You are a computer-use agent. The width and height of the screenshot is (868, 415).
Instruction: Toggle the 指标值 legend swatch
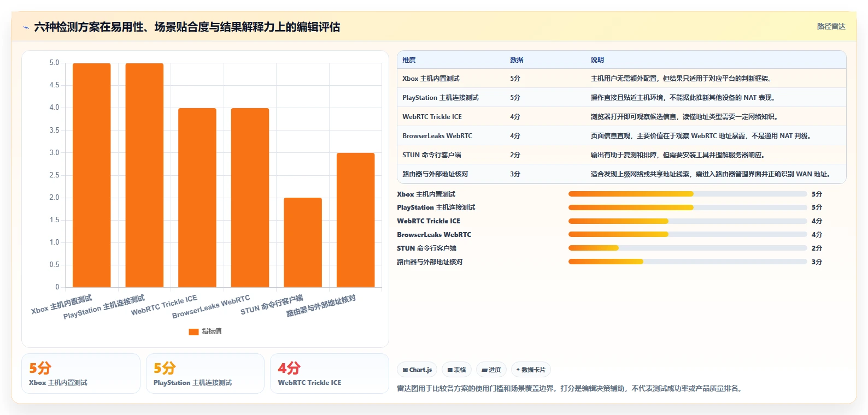click(x=193, y=331)
